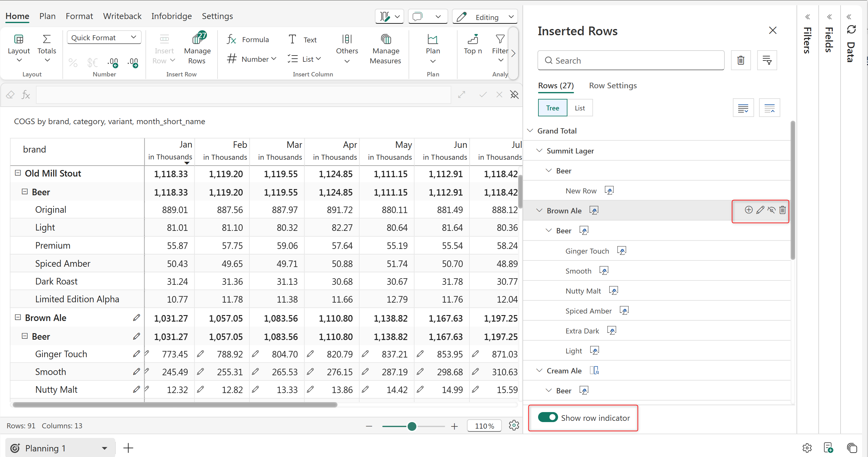868x457 pixels.
Task: Hide the Brown Ale row using the eye icon
Action: 771,210
